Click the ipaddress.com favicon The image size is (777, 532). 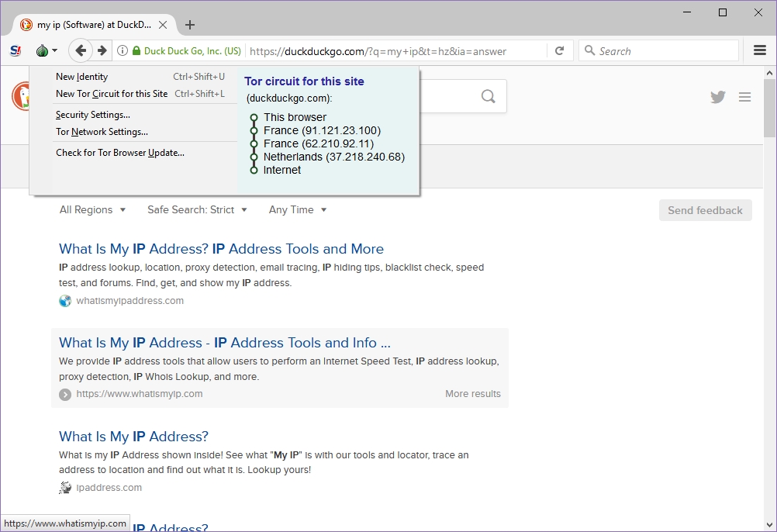(65, 488)
